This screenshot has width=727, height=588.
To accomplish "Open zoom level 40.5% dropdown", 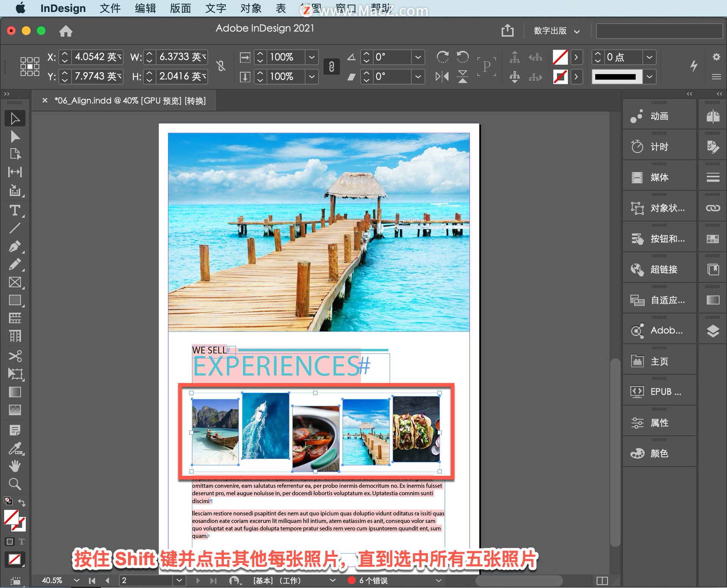I will tap(76, 580).
